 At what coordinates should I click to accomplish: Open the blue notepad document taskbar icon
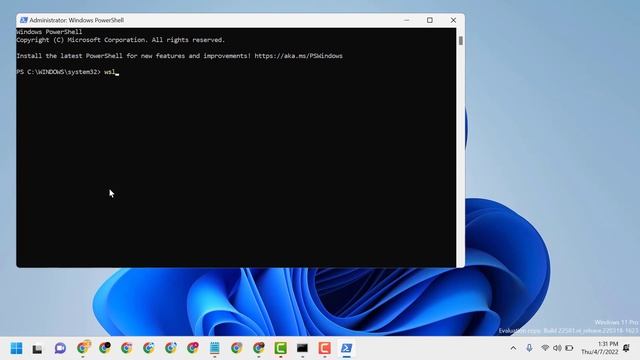(215, 348)
